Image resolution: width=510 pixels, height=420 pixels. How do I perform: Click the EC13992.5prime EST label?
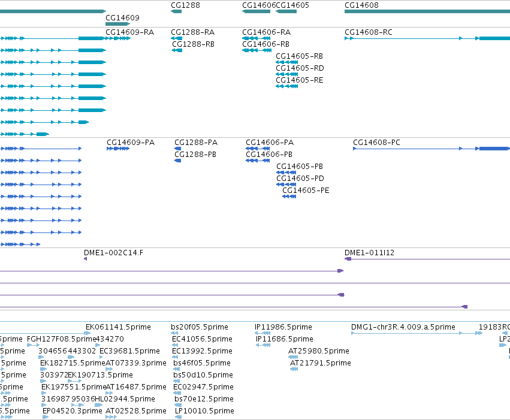pos(203,351)
